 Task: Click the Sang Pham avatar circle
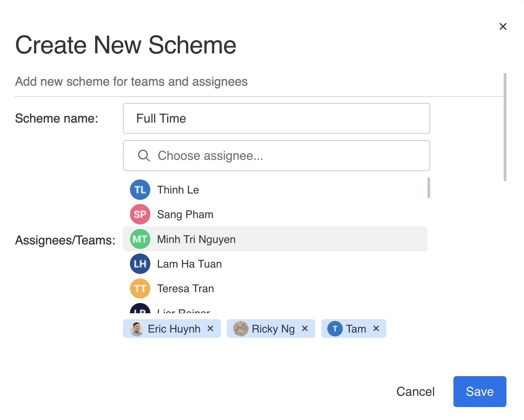click(140, 214)
